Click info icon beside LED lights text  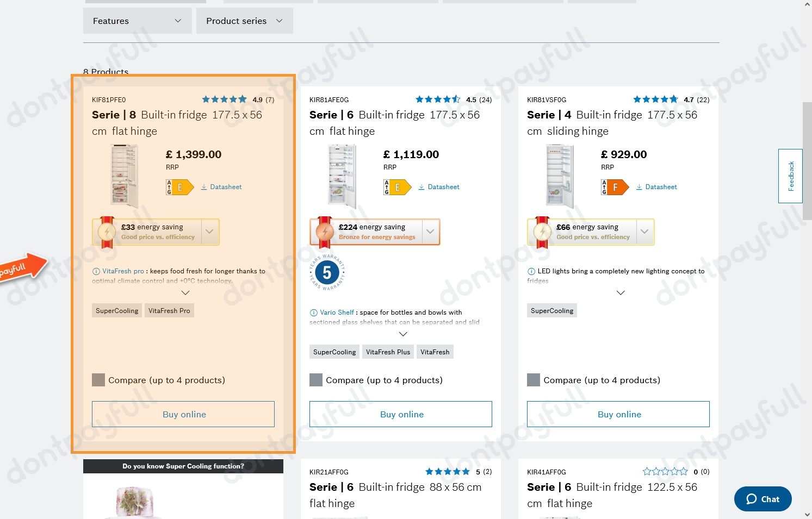click(531, 271)
